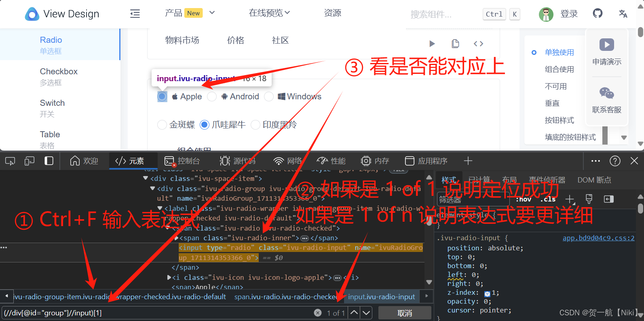Switch to the 内存 tab

pos(375,161)
